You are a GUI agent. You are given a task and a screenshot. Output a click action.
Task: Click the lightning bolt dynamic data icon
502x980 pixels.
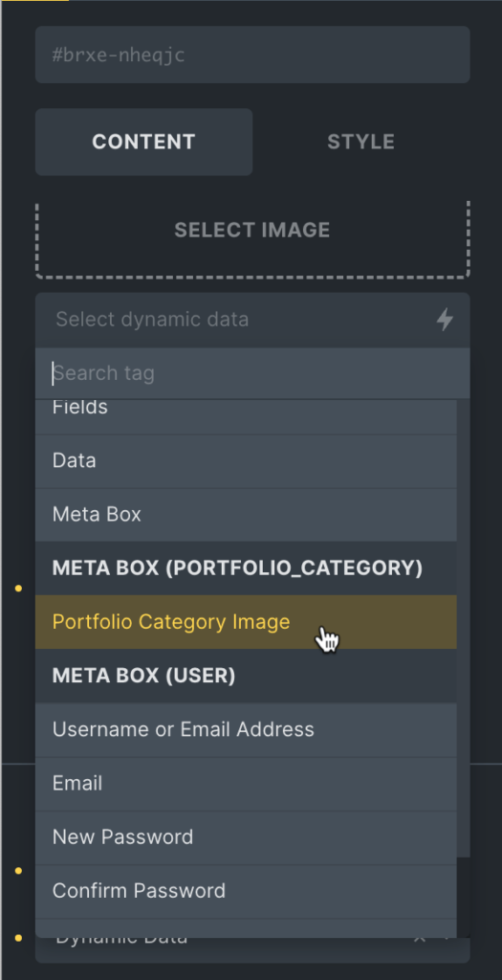pos(445,320)
